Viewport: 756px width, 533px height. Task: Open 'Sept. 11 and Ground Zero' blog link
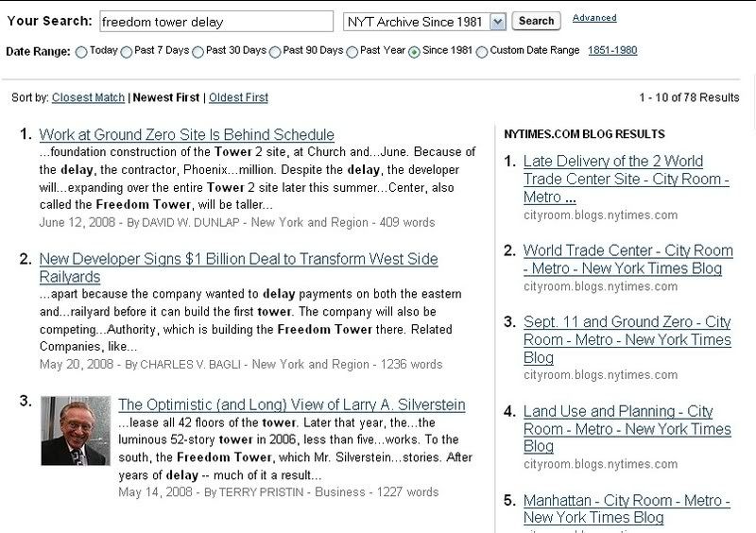point(627,339)
